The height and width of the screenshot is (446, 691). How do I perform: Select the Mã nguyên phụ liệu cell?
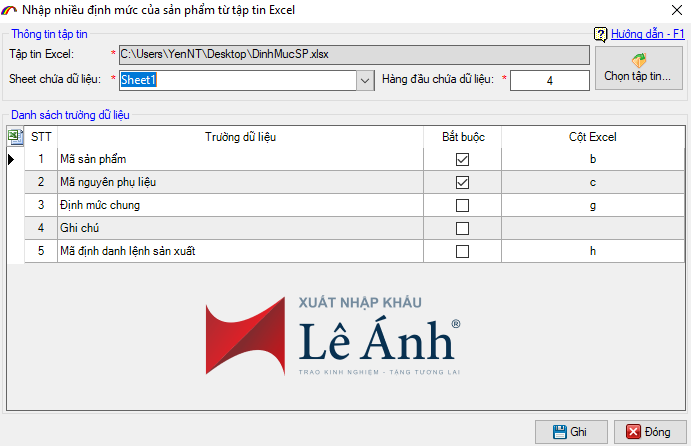point(241,182)
